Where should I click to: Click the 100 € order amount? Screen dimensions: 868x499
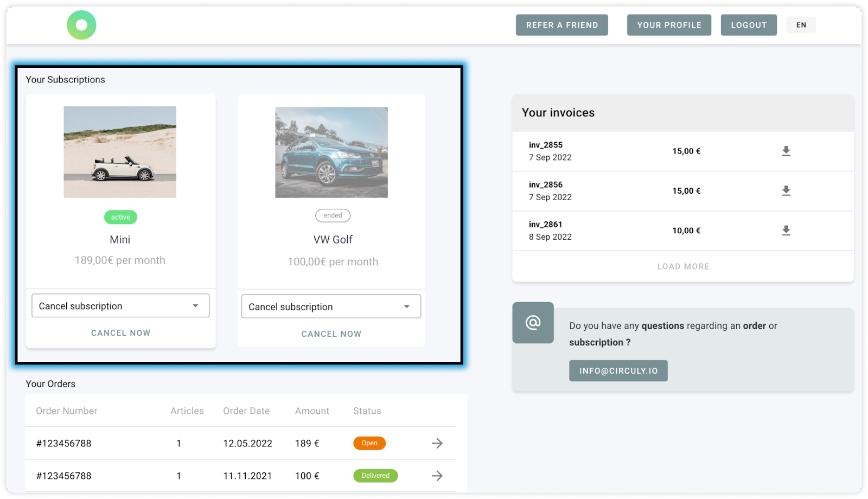coord(307,476)
